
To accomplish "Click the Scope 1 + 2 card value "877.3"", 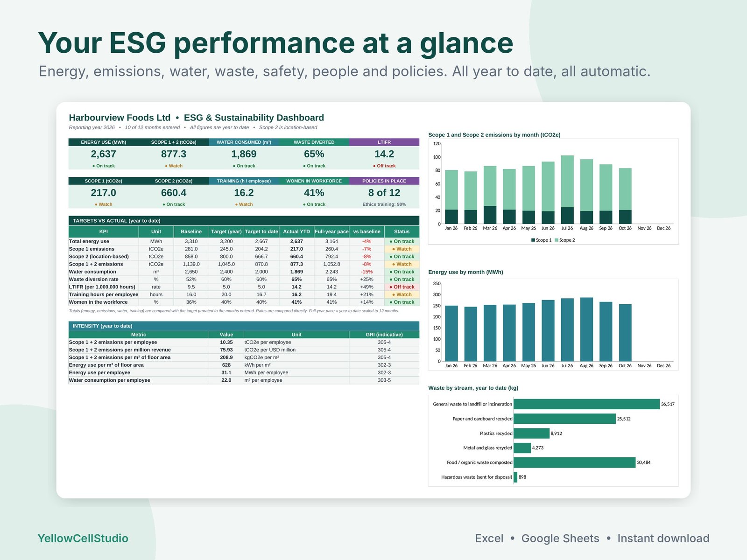I will pyautogui.click(x=174, y=154).
